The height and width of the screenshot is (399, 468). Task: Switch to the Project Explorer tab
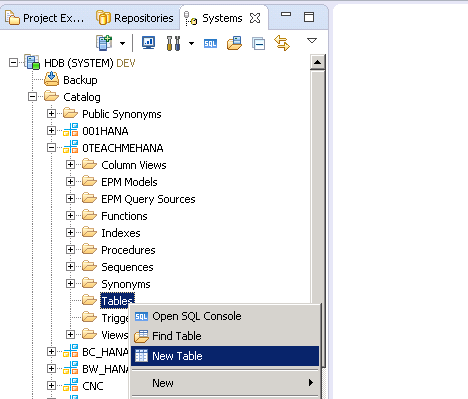[x=44, y=18]
